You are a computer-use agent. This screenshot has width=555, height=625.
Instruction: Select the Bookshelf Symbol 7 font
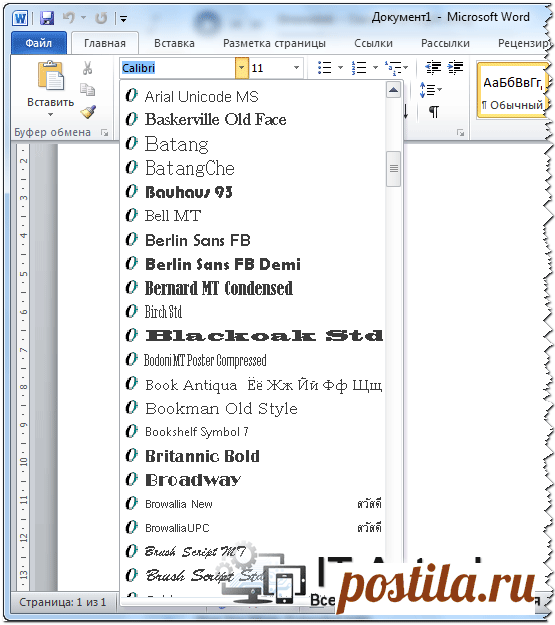252,432
